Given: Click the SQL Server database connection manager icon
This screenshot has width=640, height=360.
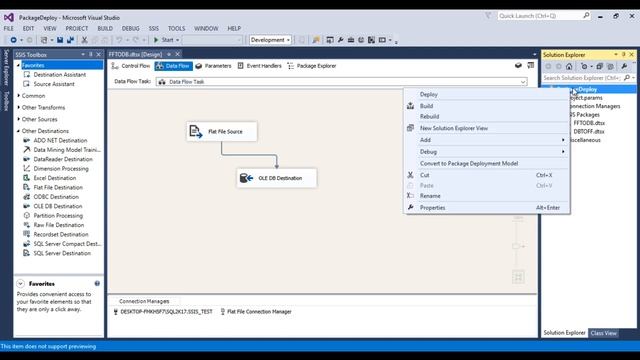Looking at the screenshot, I should point(116,311).
